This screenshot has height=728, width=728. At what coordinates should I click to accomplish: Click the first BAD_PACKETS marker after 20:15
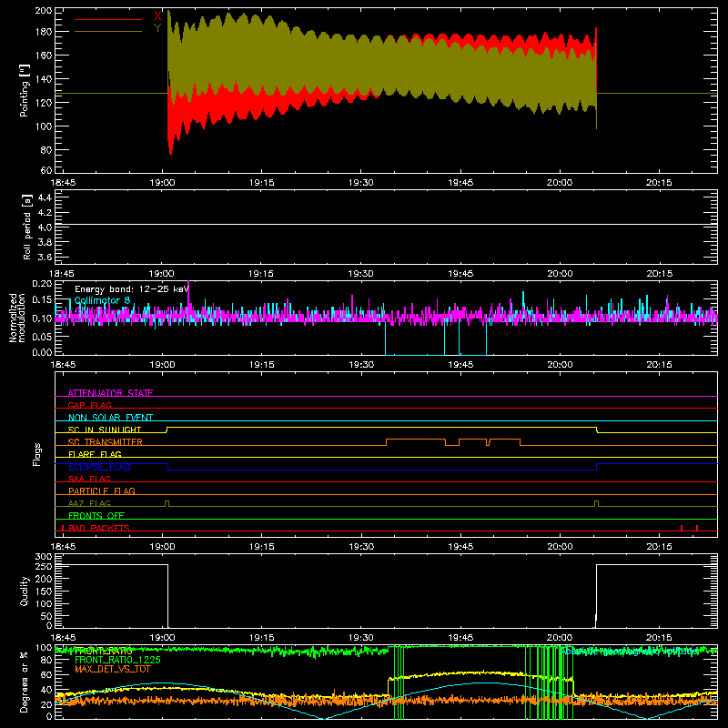(681, 528)
